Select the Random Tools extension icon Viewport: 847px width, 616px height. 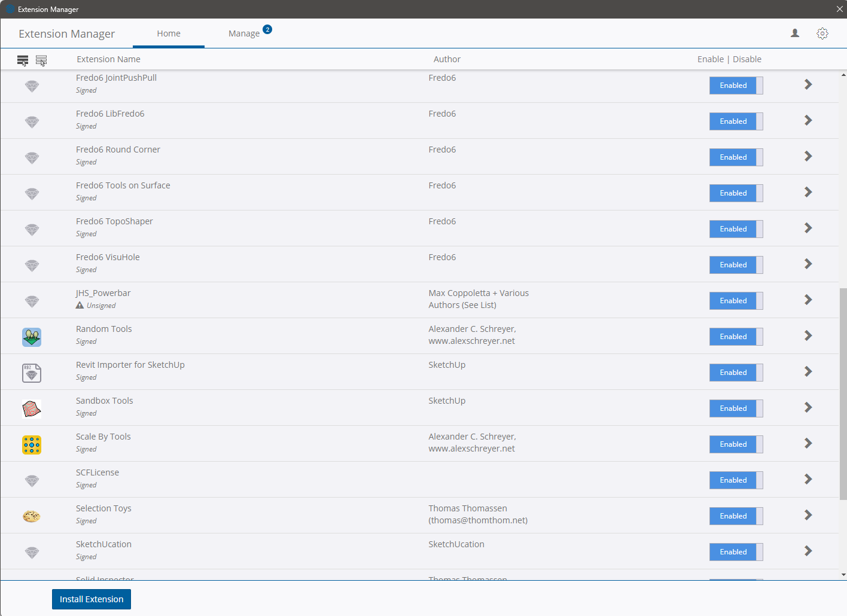(x=32, y=337)
